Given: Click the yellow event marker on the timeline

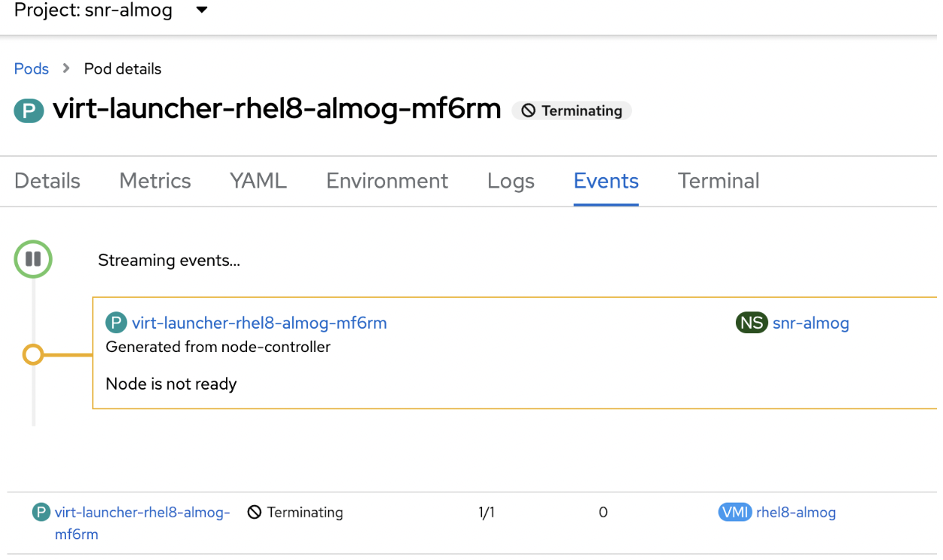Looking at the screenshot, I should pos(33,354).
